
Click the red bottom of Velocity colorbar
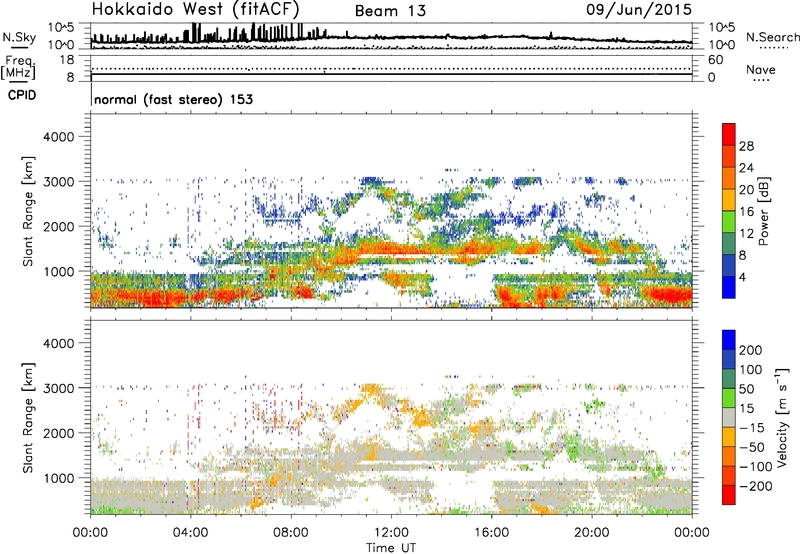point(729,495)
